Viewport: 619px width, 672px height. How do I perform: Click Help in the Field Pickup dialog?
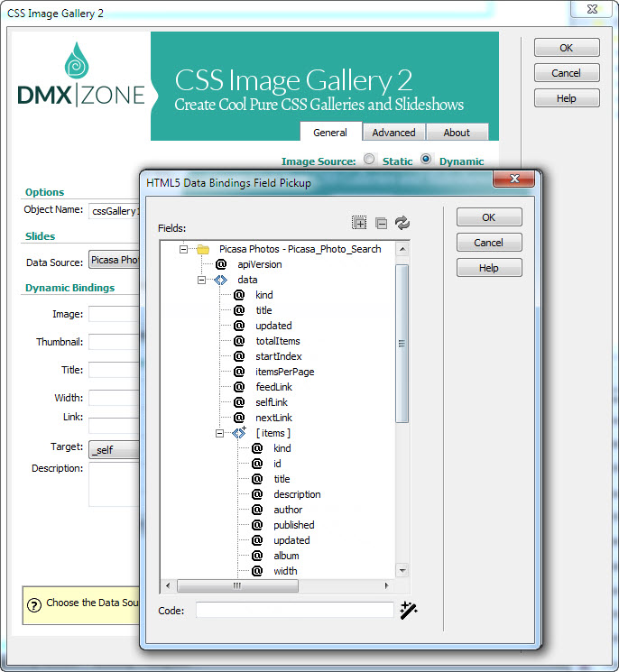[489, 268]
